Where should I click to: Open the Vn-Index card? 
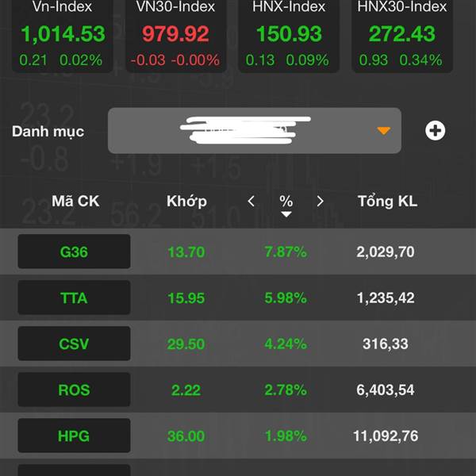click(x=62, y=35)
